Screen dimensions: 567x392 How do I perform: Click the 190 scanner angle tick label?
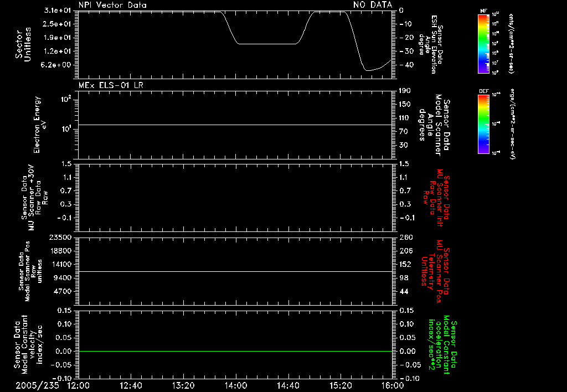coord(405,91)
